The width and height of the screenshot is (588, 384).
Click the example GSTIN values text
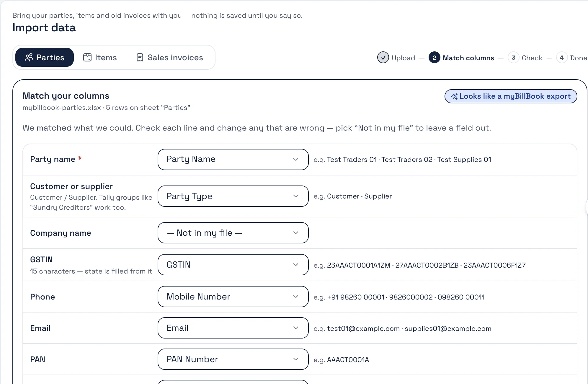tap(426, 265)
